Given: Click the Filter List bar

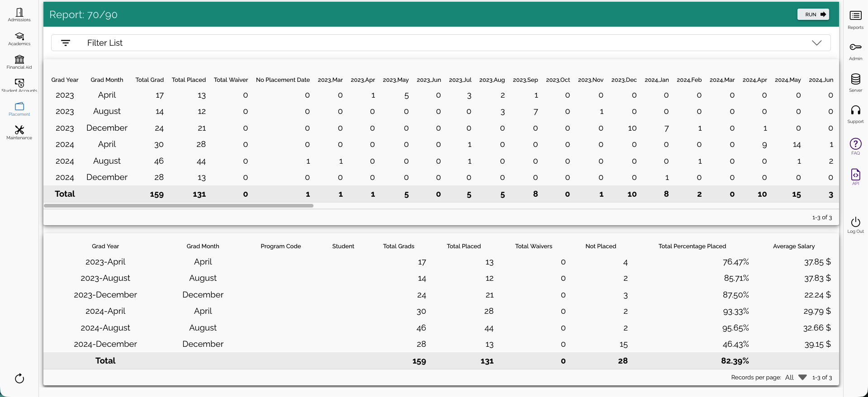Looking at the screenshot, I should coord(441,43).
